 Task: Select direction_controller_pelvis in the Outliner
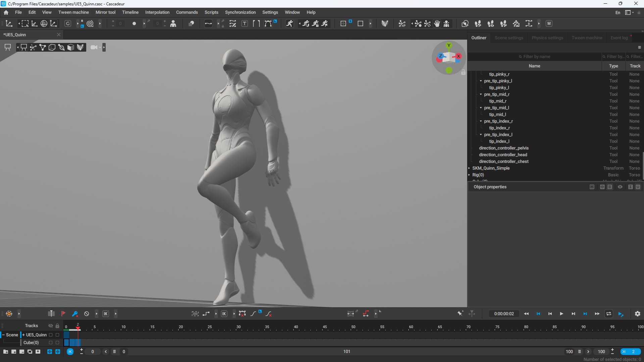pyautogui.click(x=503, y=148)
